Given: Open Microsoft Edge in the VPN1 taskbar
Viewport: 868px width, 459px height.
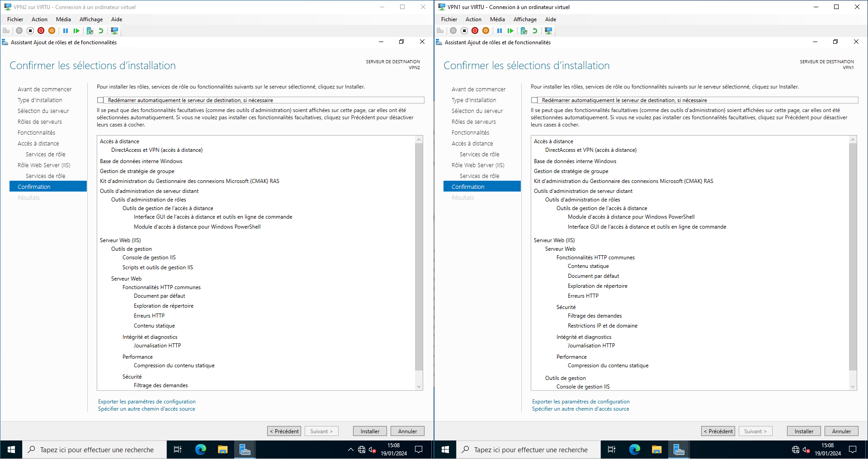Looking at the screenshot, I should pos(634,450).
